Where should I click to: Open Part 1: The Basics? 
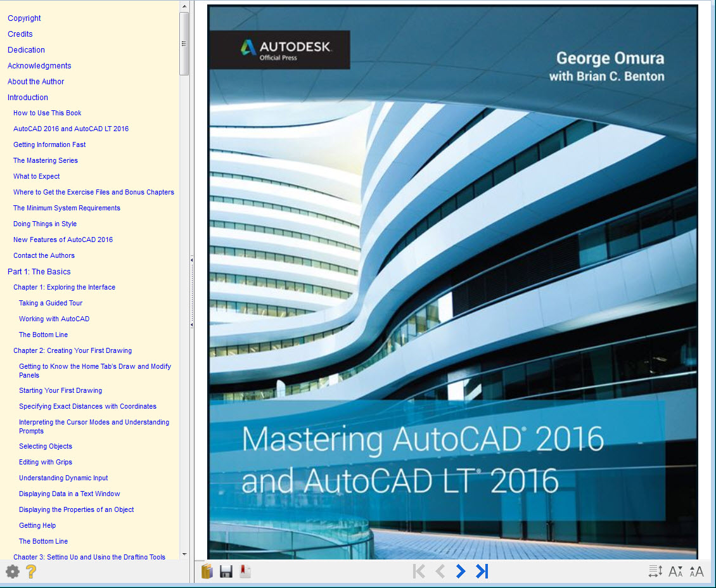click(39, 272)
